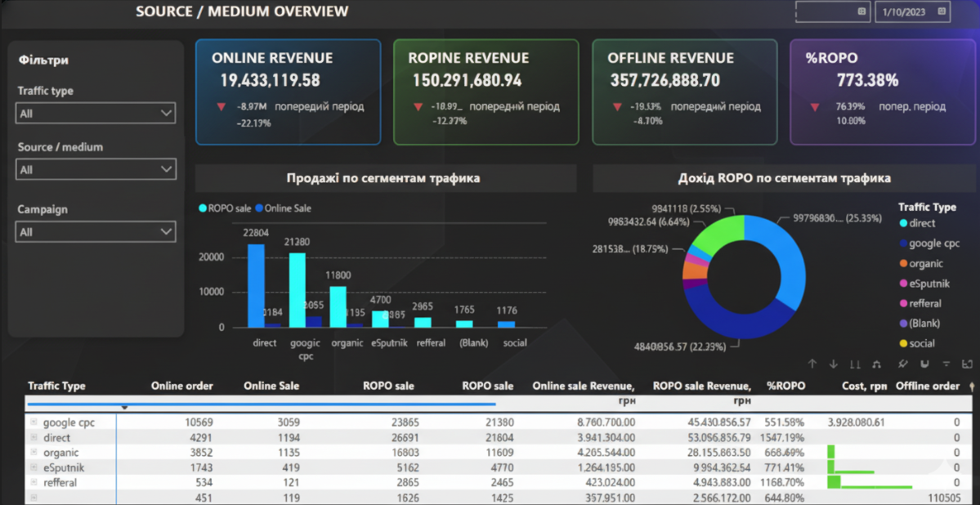
Task: Expand the eSputnik row in the table
Action: [34, 467]
